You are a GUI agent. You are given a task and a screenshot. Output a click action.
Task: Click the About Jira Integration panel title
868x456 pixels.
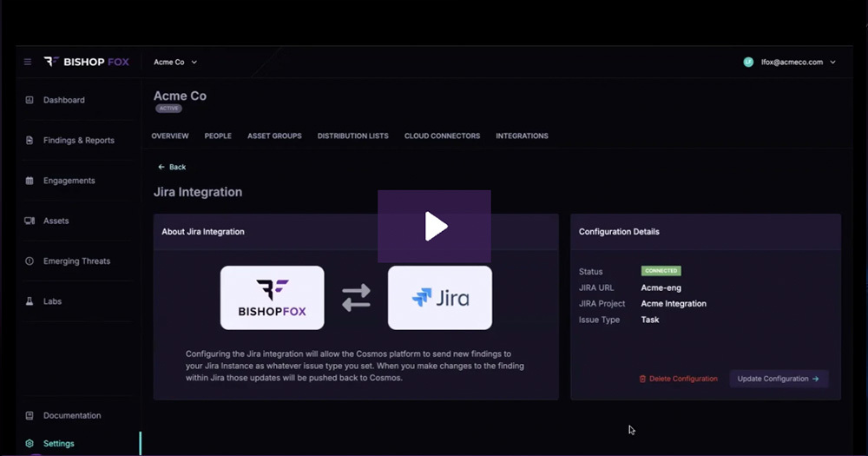coord(203,232)
